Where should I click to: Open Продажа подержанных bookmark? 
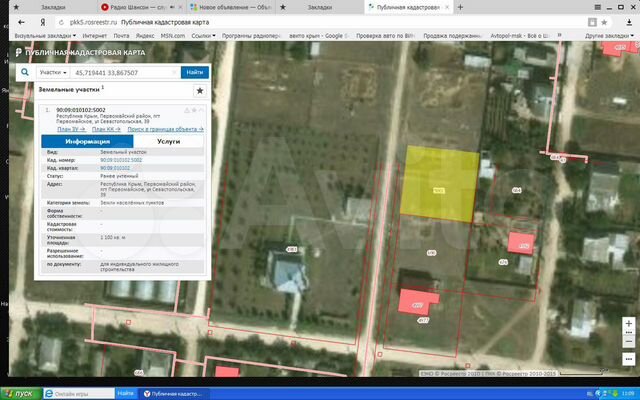pyautogui.click(x=453, y=36)
